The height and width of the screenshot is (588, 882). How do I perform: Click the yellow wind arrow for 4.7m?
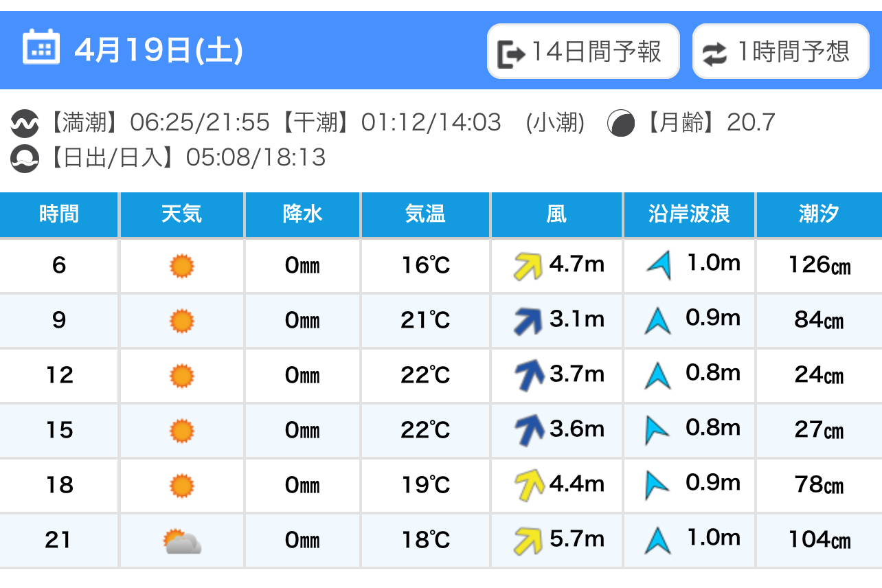click(528, 266)
